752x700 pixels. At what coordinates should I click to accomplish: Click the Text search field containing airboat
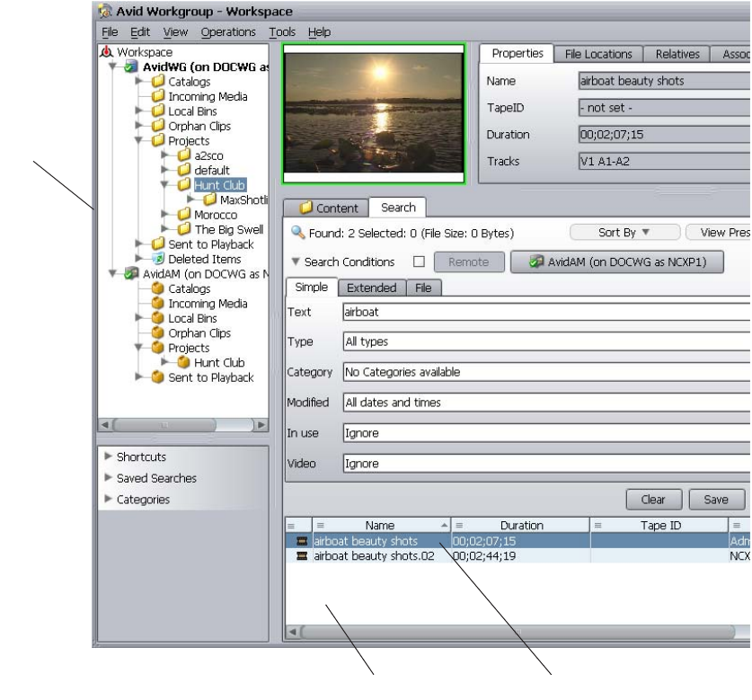click(547, 312)
